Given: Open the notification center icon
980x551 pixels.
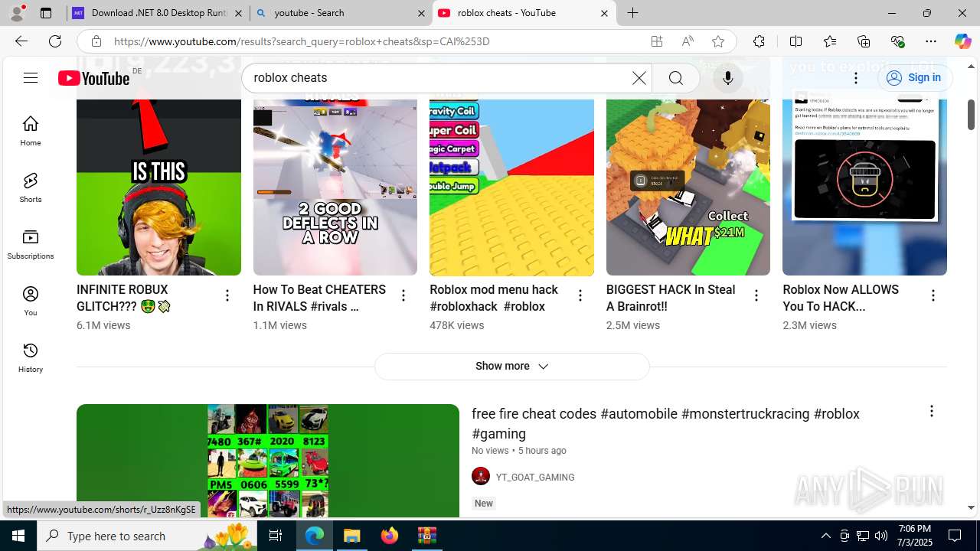Looking at the screenshot, I should tap(955, 536).
